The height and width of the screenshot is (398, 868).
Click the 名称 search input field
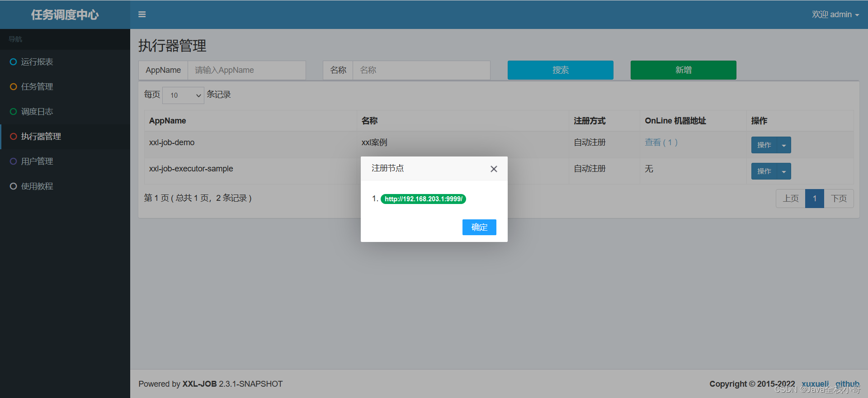point(421,70)
